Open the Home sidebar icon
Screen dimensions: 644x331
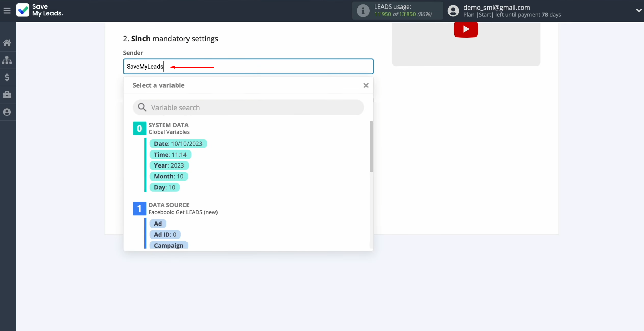[x=7, y=43]
